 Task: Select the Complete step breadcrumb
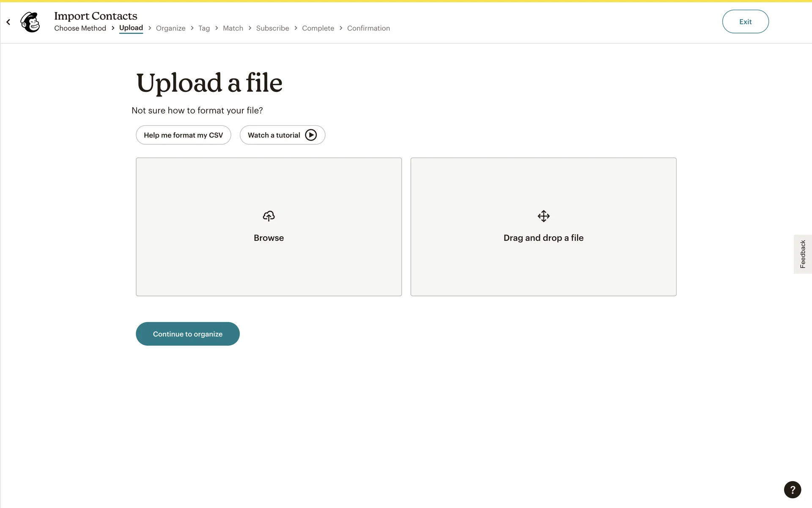pos(318,28)
